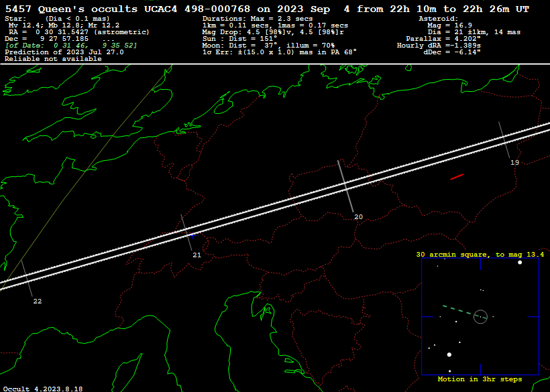Screen dimensions: 550x392
Task: Click the blue cross site marker on the path
Action: tap(193, 236)
